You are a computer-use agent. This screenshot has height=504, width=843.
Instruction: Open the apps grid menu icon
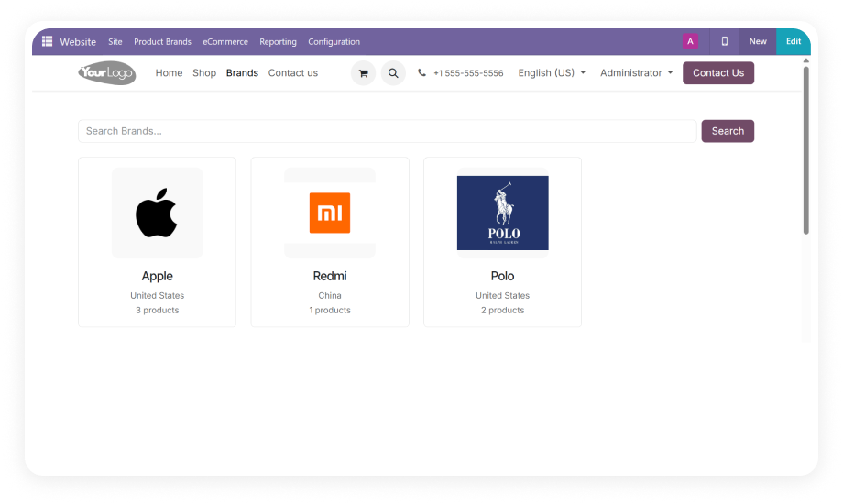[48, 41]
